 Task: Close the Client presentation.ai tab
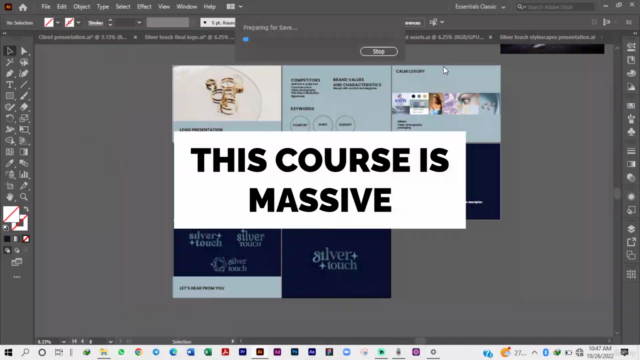[x=135, y=37]
